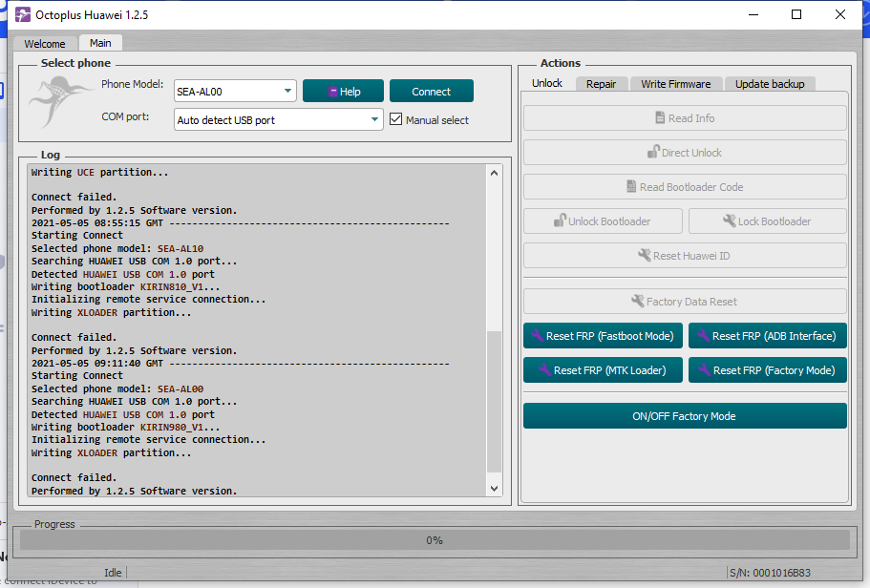
Task: Minimize the Octoplus Huawei window
Action: (753, 14)
